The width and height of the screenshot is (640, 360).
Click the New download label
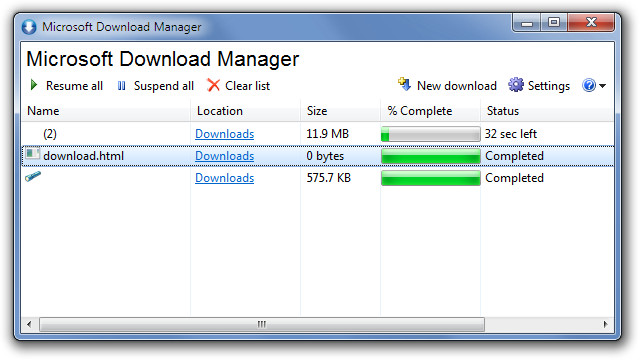pyautogui.click(x=457, y=86)
